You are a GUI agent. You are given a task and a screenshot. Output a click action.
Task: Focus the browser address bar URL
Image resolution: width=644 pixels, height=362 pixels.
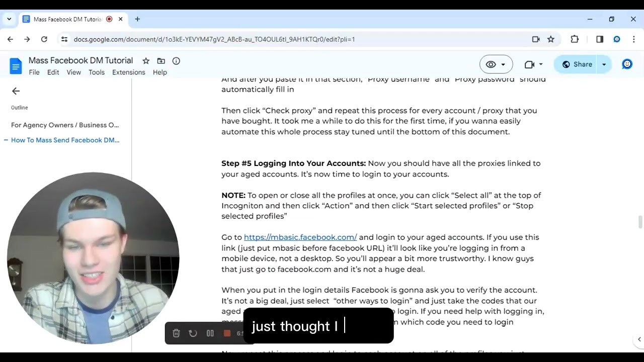(x=214, y=39)
